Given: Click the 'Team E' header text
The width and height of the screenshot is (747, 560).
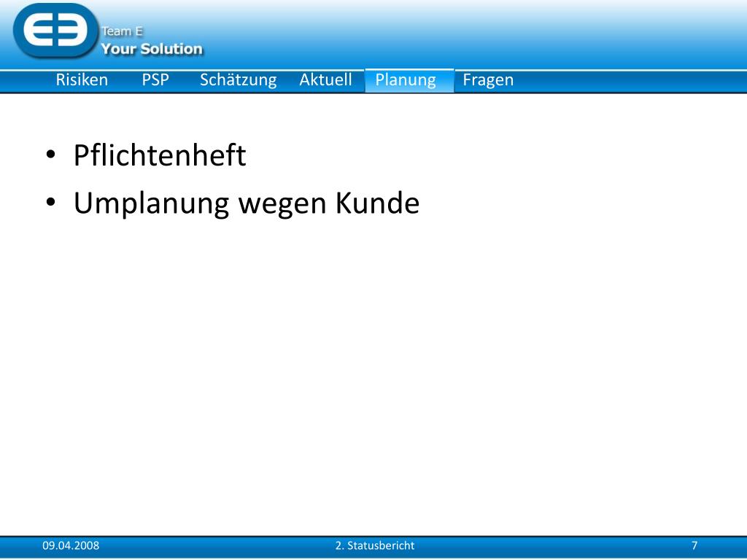Looking at the screenshot, I should click(x=122, y=31).
